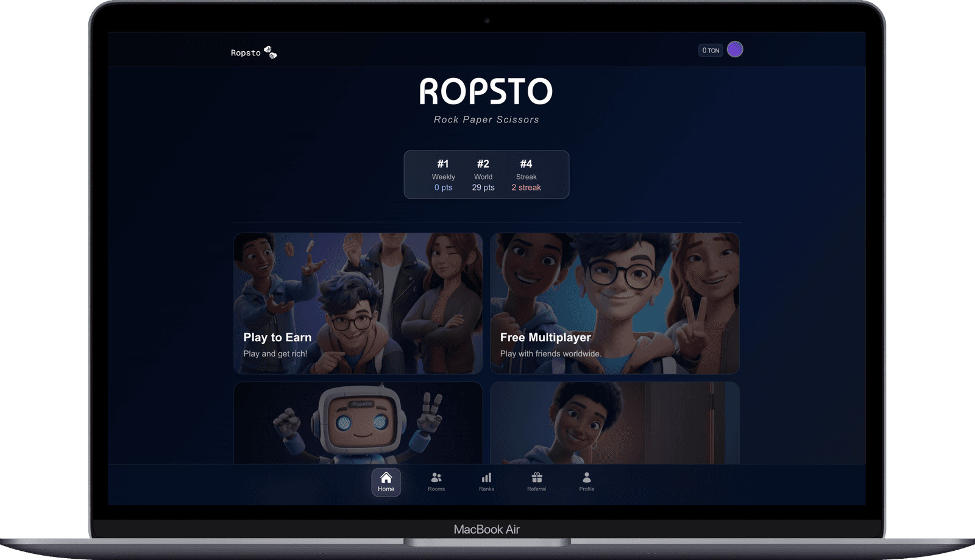Viewport: 975px width, 560px height.
Task: Open the Home tab in bottom navigation
Action: pyautogui.click(x=386, y=482)
